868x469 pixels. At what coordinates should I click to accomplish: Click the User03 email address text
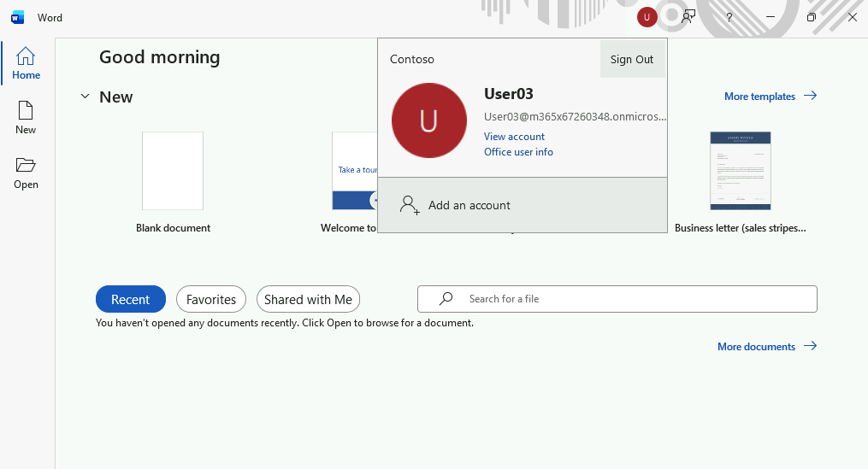pos(576,117)
